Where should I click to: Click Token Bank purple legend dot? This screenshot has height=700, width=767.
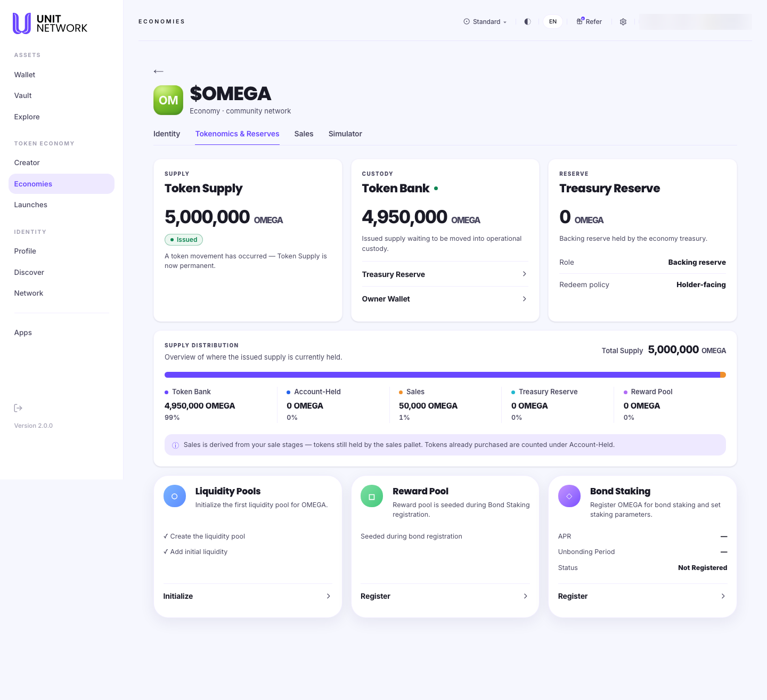click(x=167, y=392)
